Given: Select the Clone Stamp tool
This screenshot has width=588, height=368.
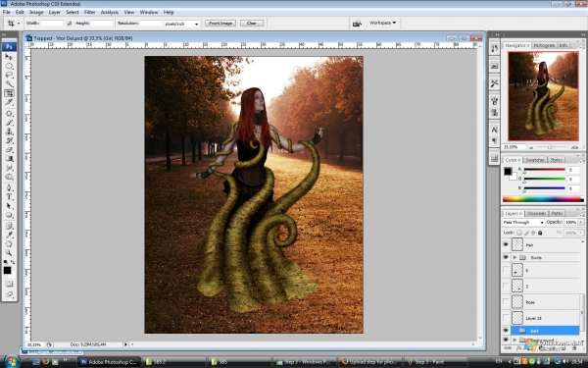Looking at the screenshot, I should click(9, 131).
